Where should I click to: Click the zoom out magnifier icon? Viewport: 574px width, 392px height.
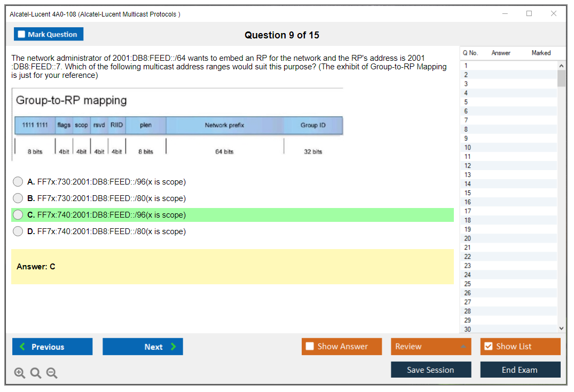click(x=52, y=373)
